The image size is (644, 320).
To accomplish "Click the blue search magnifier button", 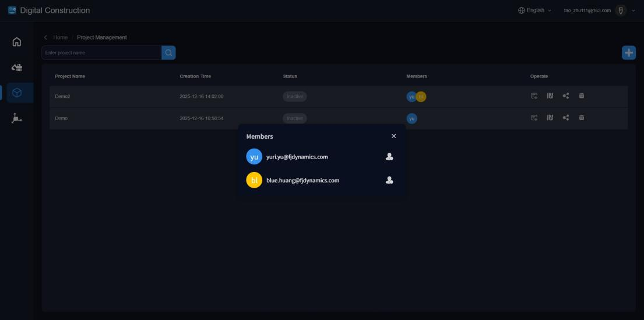I will pos(168,53).
